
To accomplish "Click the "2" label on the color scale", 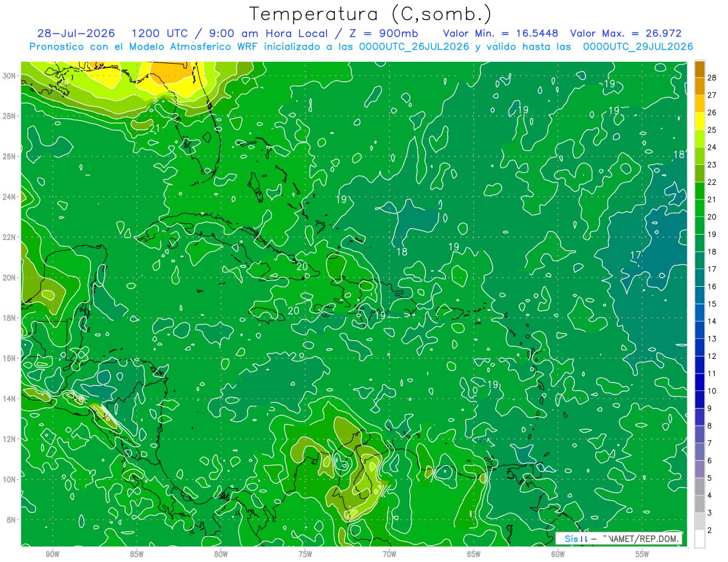I will click(710, 530).
